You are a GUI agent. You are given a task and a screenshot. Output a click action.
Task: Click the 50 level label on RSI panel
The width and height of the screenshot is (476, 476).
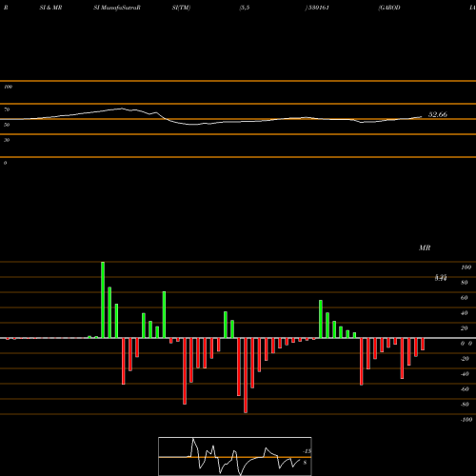7,125
